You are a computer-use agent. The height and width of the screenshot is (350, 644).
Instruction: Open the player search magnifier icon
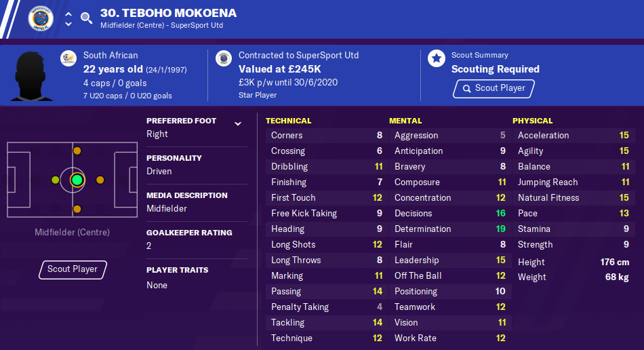[x=86, y=18]
